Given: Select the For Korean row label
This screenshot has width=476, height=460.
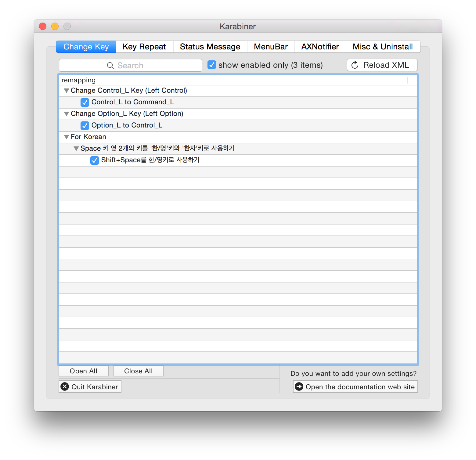Looking at the screenshot, I should pyautogui.click(x=88, y=137).
